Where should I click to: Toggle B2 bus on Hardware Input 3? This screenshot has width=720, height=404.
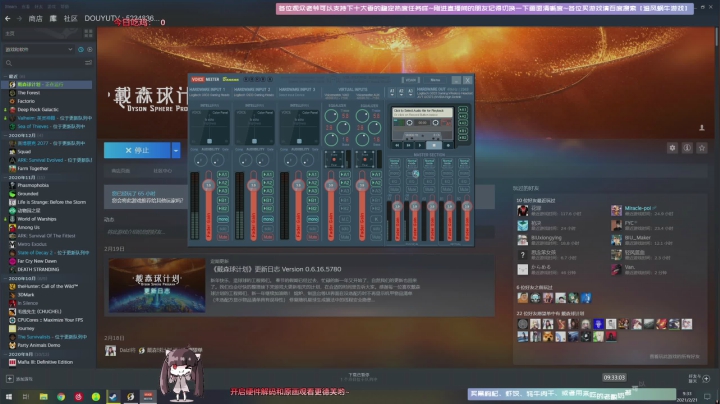click(313, 209)
